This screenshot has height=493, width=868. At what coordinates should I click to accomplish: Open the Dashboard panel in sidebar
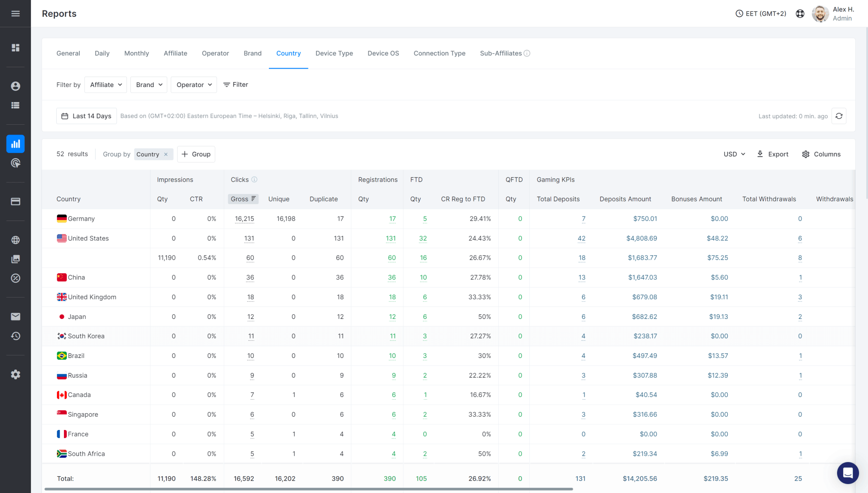coord(15,48)
